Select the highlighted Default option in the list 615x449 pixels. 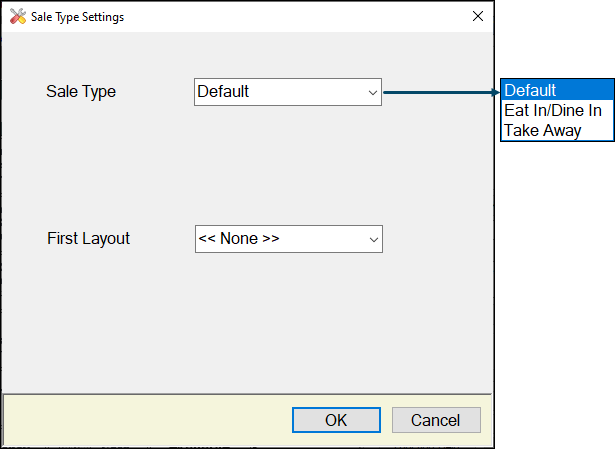[557, 90]
